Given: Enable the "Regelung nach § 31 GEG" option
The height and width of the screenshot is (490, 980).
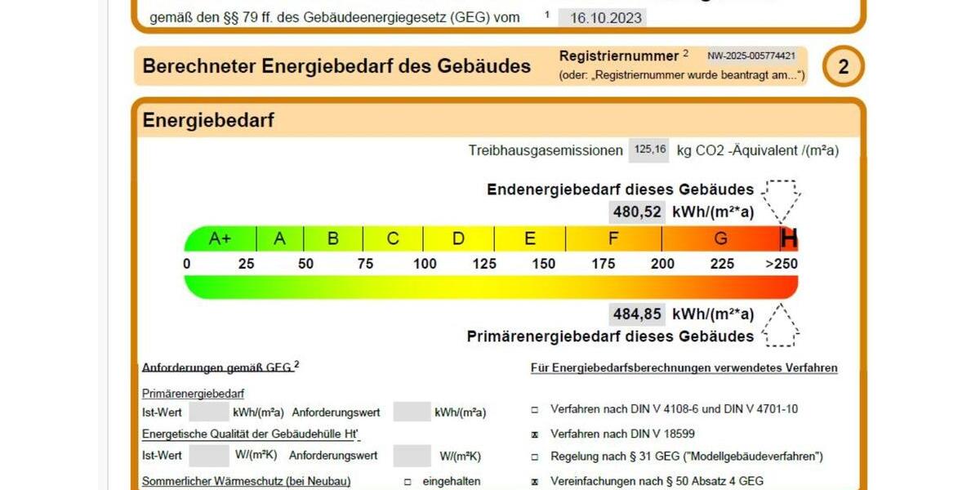Looking at the screenshot, I should click(535, 457).
